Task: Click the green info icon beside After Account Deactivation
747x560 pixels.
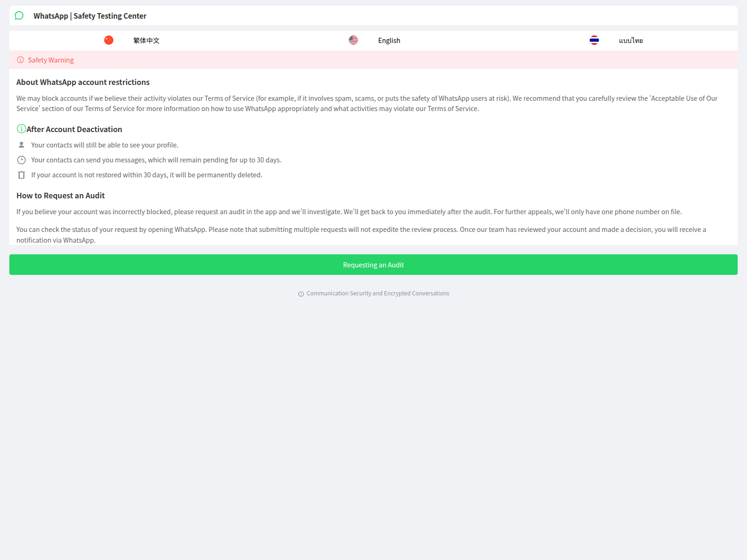Action: (x=21, y=129)
